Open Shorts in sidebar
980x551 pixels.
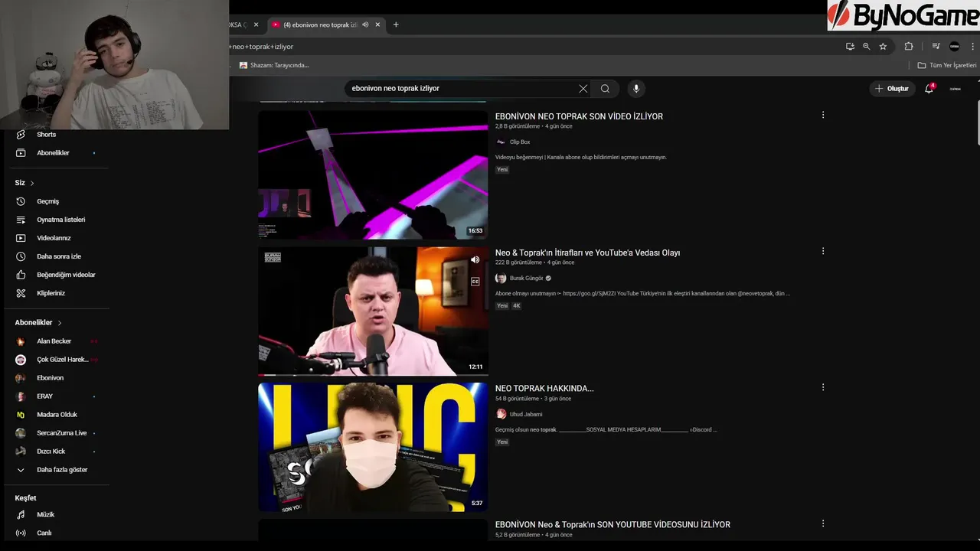(x=46, y=135)
